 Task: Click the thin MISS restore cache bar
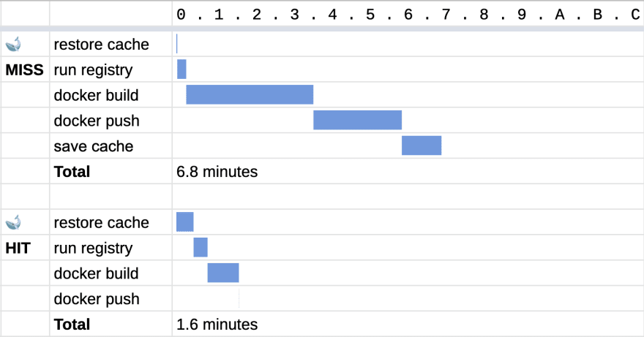click(176, 44)
